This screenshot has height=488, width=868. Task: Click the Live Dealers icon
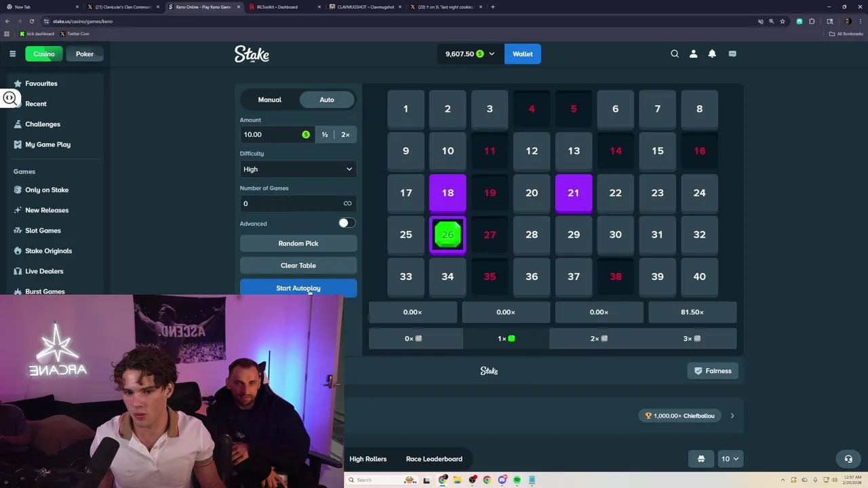[18, 271]
